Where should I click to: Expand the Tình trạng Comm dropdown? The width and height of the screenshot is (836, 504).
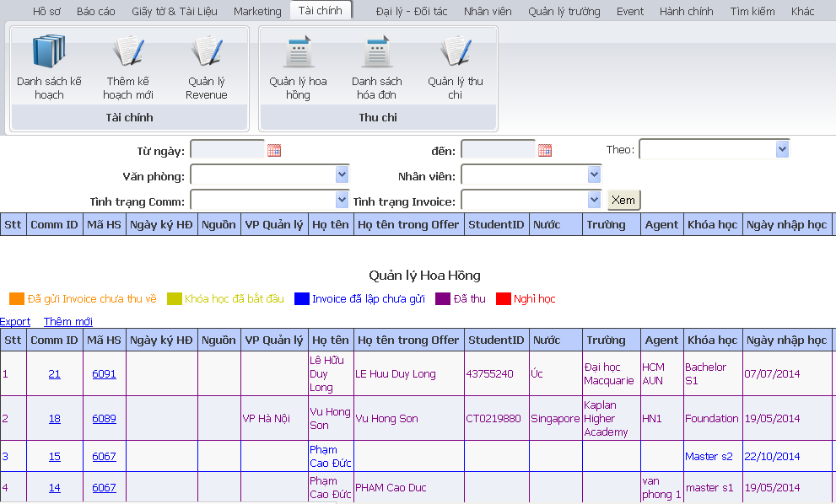342,200
